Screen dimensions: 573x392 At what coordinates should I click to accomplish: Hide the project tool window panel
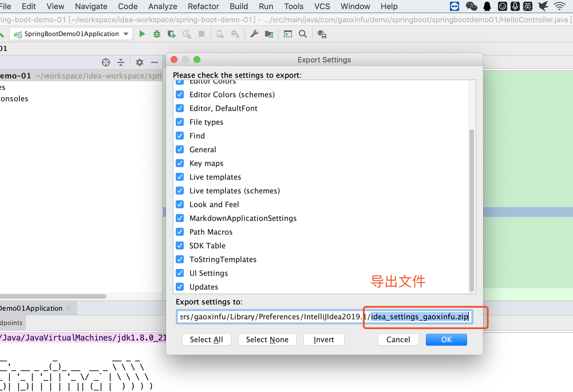click(155, 62)
